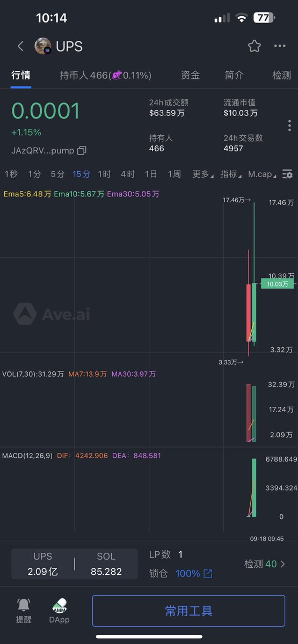Viewport: 298px width, 644px height.
Task: Expand the M.cap dropdown
Action: (x=263, y=174)
